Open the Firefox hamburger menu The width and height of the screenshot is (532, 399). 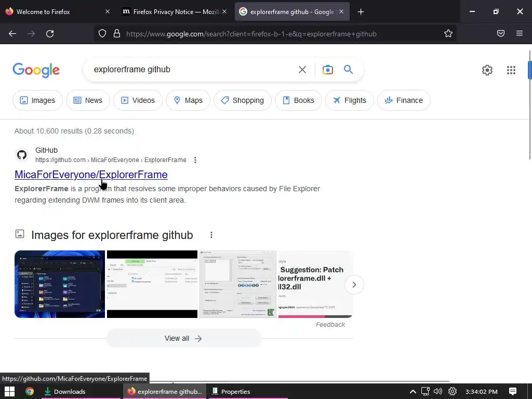(520, 33)
